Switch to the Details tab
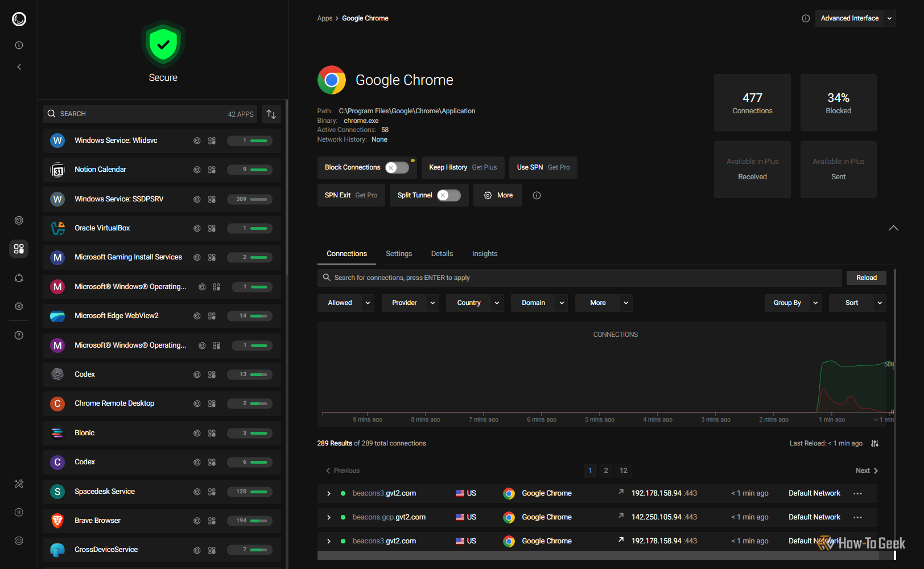The image size is (924, 569). coord(442,254)
